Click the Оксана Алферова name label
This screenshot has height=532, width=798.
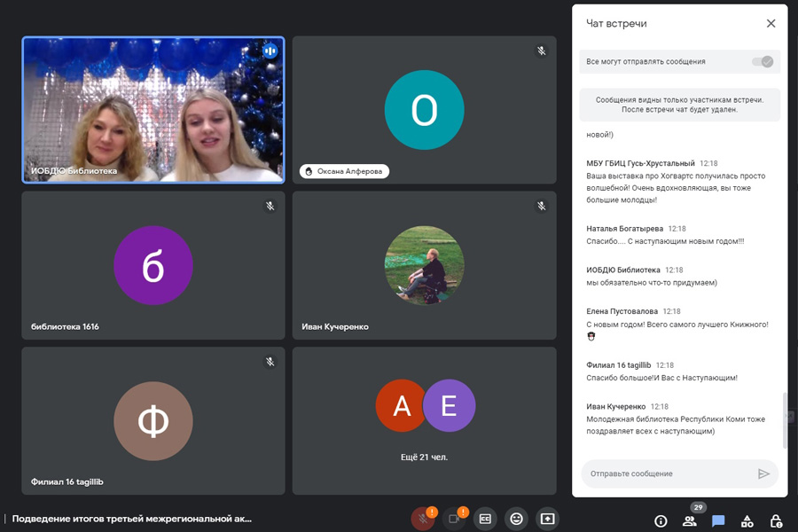345,171
